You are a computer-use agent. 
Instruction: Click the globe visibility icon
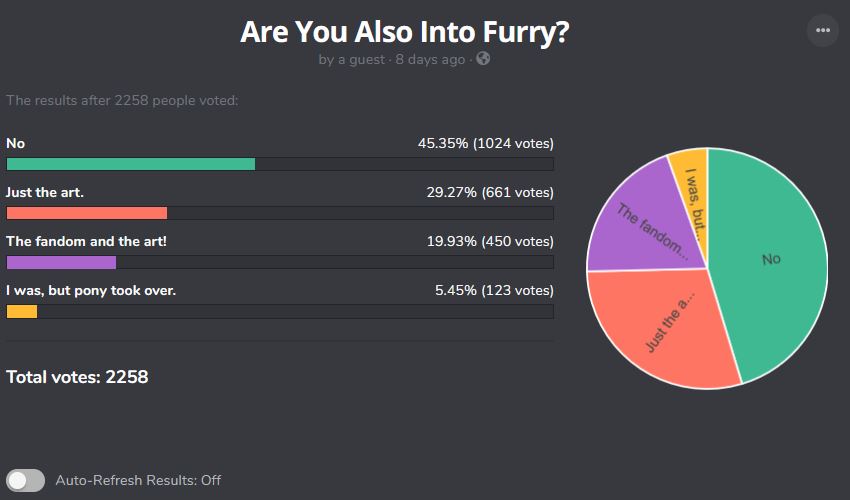tap(483, 59)
